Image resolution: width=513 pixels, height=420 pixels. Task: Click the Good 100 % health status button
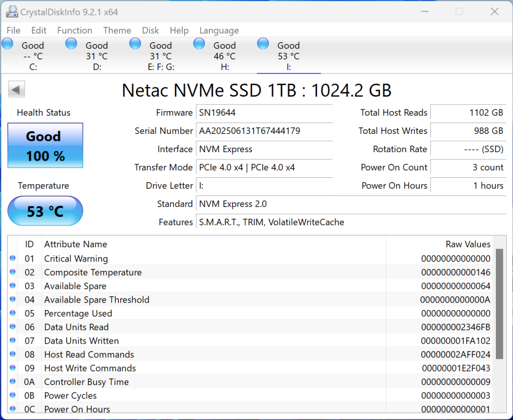(45, 145)
